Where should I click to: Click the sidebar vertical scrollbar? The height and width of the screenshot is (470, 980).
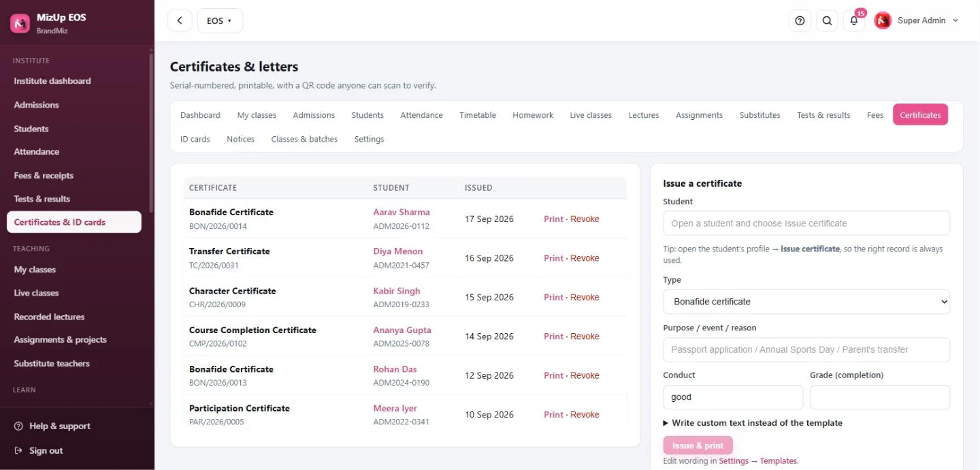151,133
